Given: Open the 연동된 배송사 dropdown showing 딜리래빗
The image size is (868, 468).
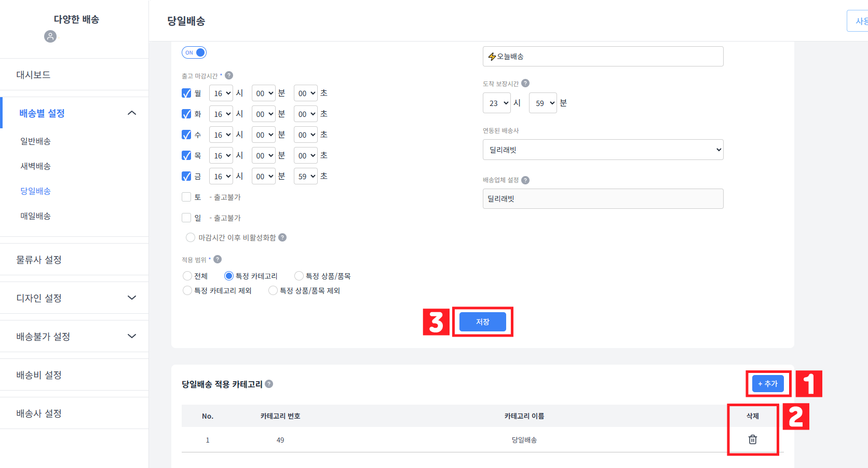Looking at the screenshot, I should [602, 150].
